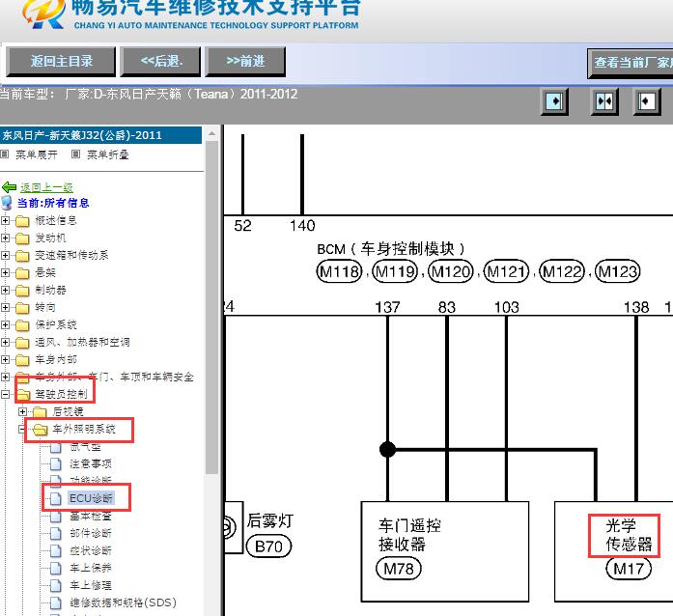
Task: Click the 保护系统 folder icon
Action: (x=22, y=325)
